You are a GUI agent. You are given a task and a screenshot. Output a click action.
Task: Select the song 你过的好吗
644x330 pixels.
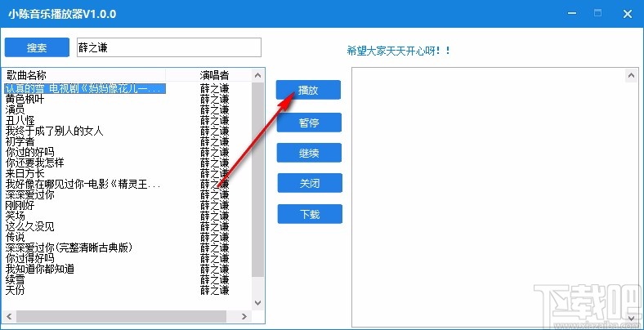(29, 153)
